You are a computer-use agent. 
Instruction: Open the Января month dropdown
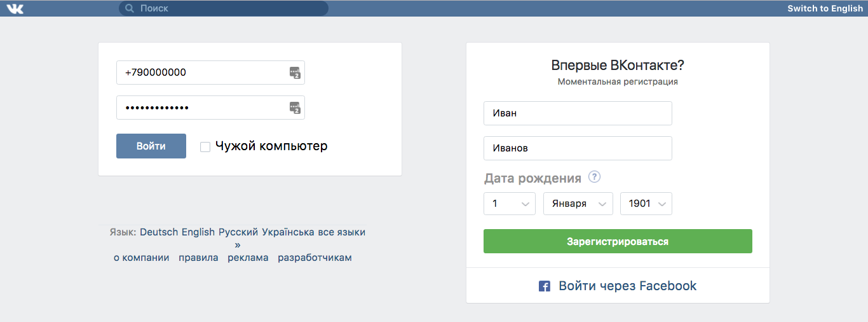click(578, 204)
